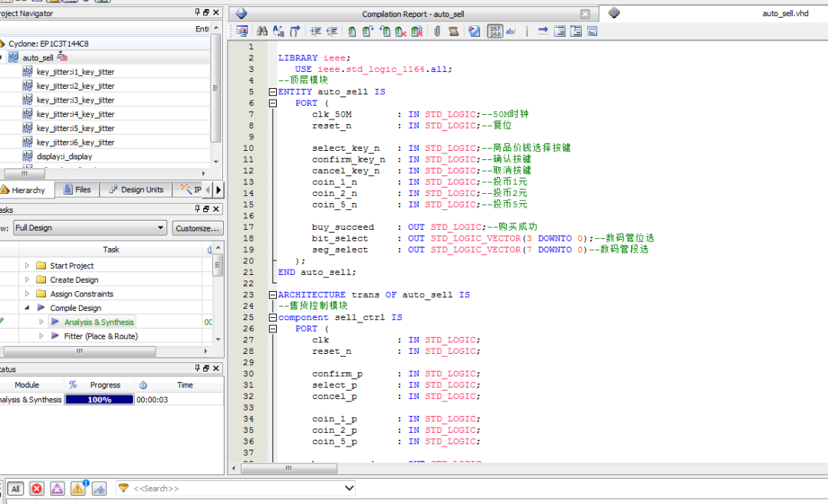This screenshot has height=504, width=828.
Task: Click the paperclip icon in editor toolbar
Action: tap(437, 31)
